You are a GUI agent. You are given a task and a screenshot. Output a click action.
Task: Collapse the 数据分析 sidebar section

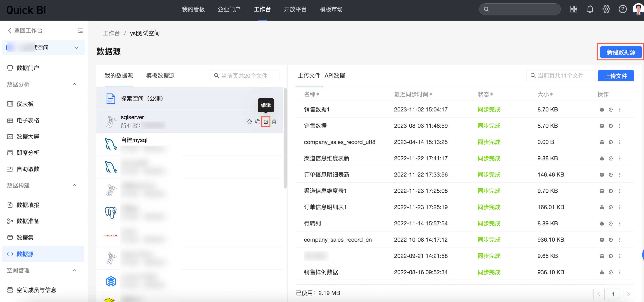(x=74, y=84)
